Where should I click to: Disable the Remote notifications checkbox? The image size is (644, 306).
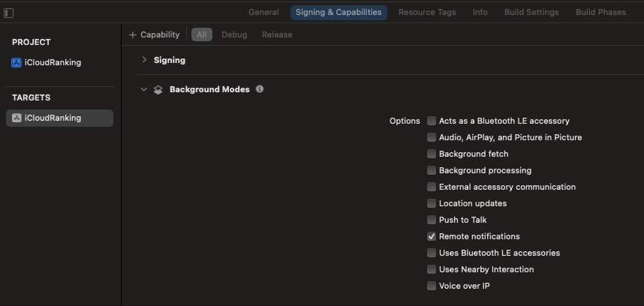tap(432, 236)
